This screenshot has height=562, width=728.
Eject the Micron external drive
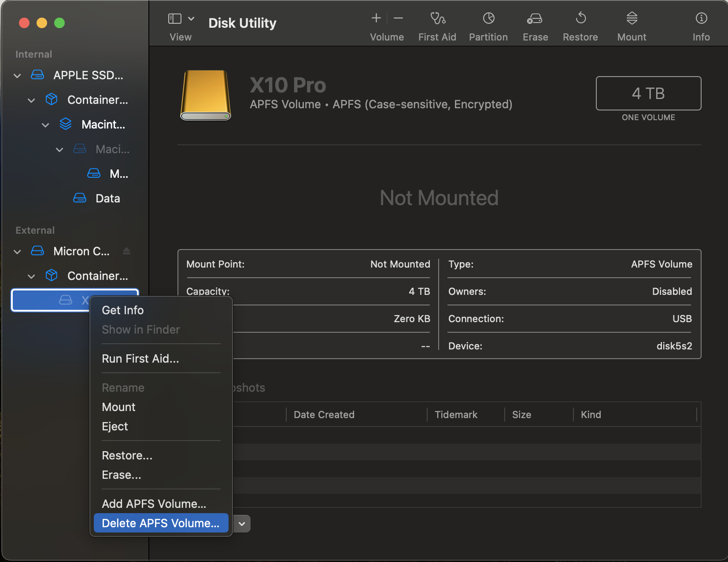127,251
